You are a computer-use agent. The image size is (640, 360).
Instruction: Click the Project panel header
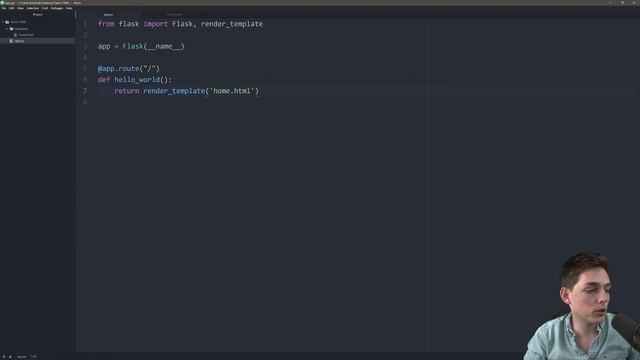coord(37,15)
